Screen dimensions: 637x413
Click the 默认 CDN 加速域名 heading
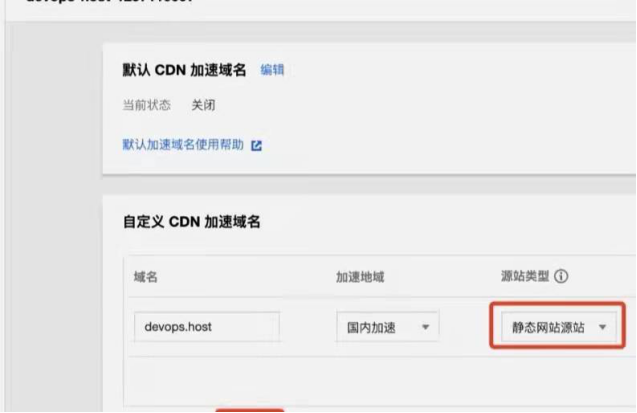pyautogui.click(x=184, y=70)
